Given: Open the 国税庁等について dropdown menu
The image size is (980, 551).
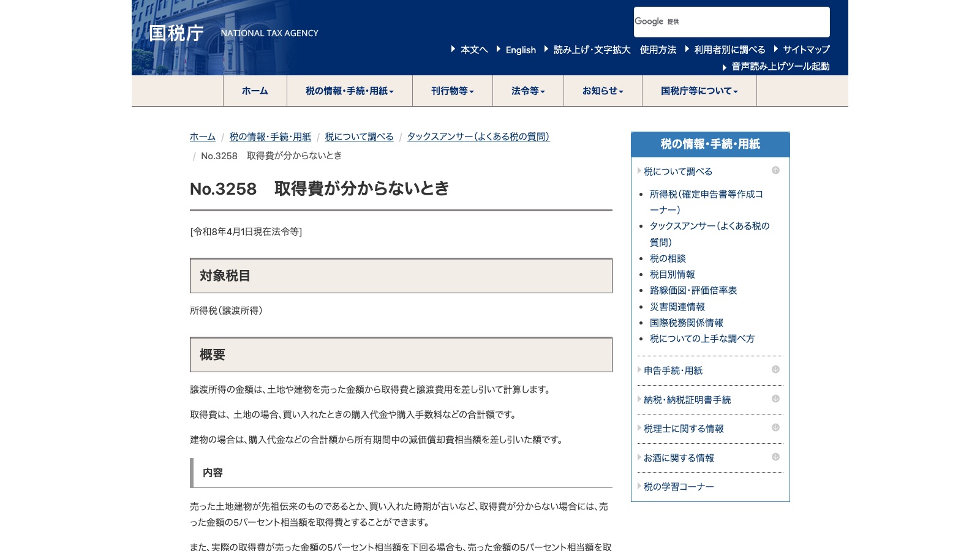Looking at the screenshot, I should 699,91.
